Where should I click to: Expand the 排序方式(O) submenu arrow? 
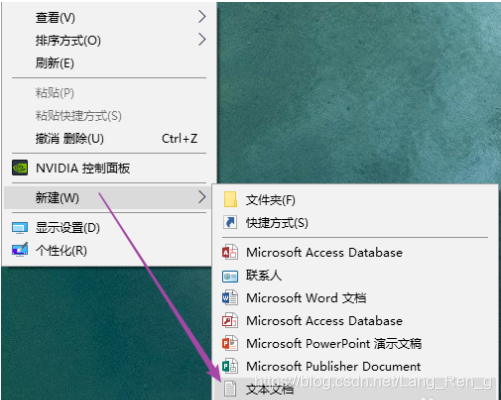[x=202, y=39]
